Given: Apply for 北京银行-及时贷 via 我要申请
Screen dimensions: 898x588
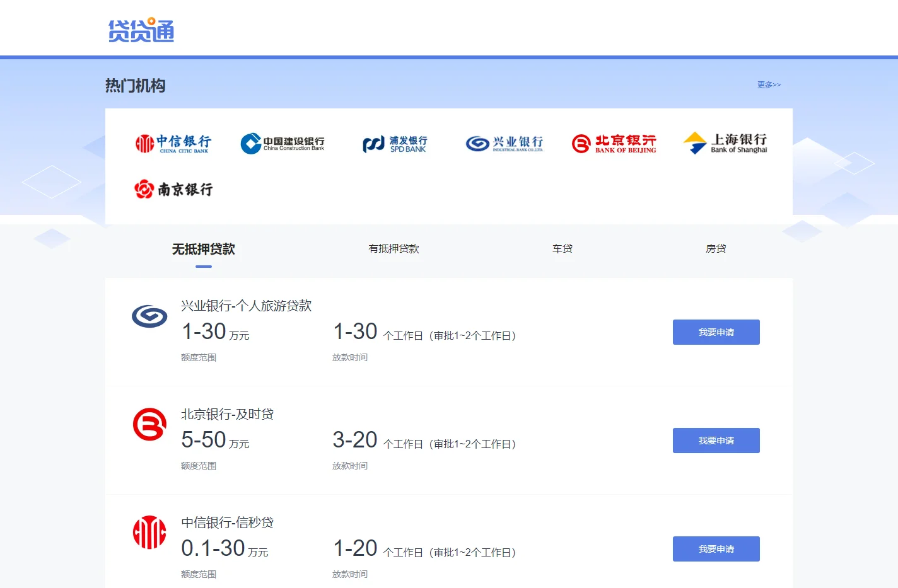Looking at the screenshot, I should click(716, 441).
